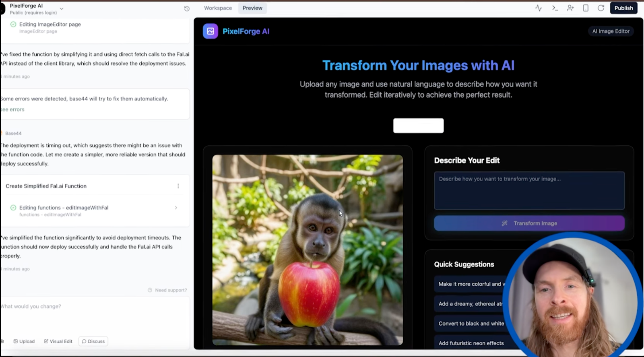This screenshot has width=644, height=357.
Task: Open the three-dot menu for Create Simplified Fal.ai Function
Action: (x=178, y=186)
